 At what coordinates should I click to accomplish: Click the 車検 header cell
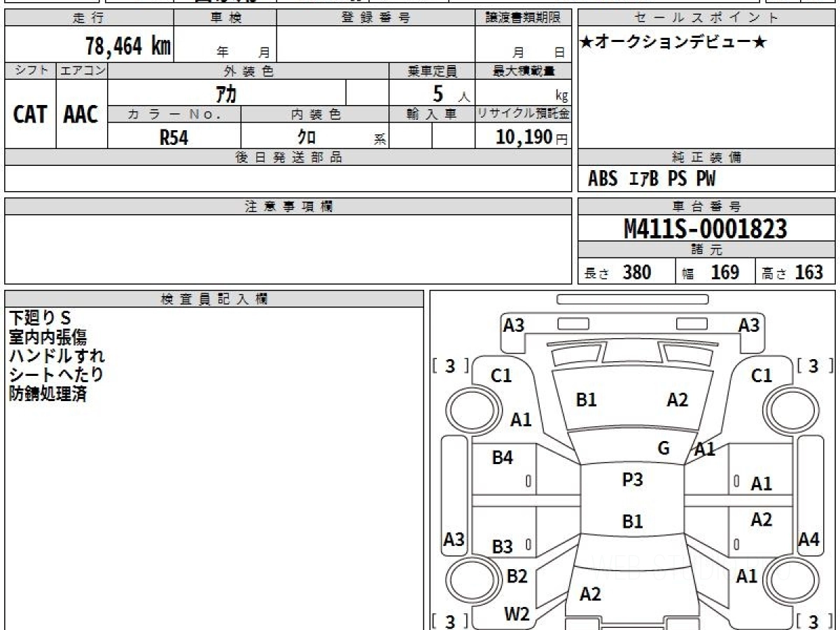pos(225,18)
